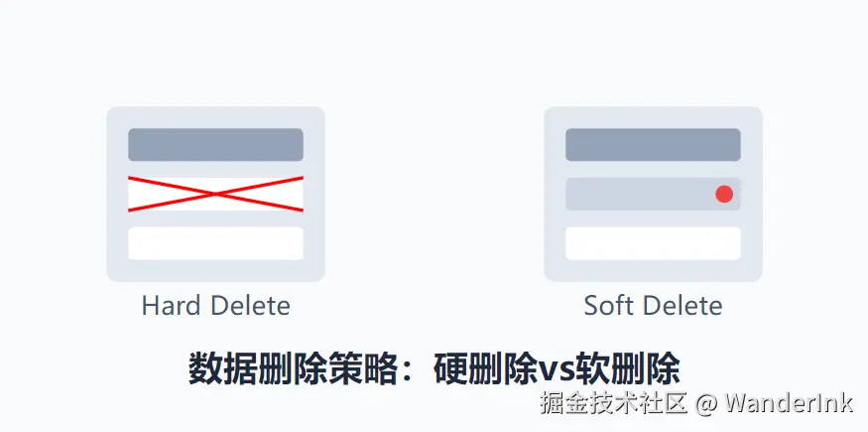Click the red cross over the deleted row
This screenshot has height=432, width=868.
coord(215,194)
